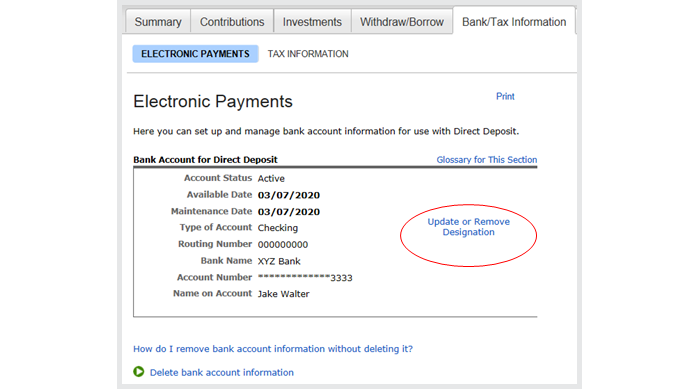Click the Bank Name label
Image resolution: width=700 pixels, height=389 pixels.
226,260
